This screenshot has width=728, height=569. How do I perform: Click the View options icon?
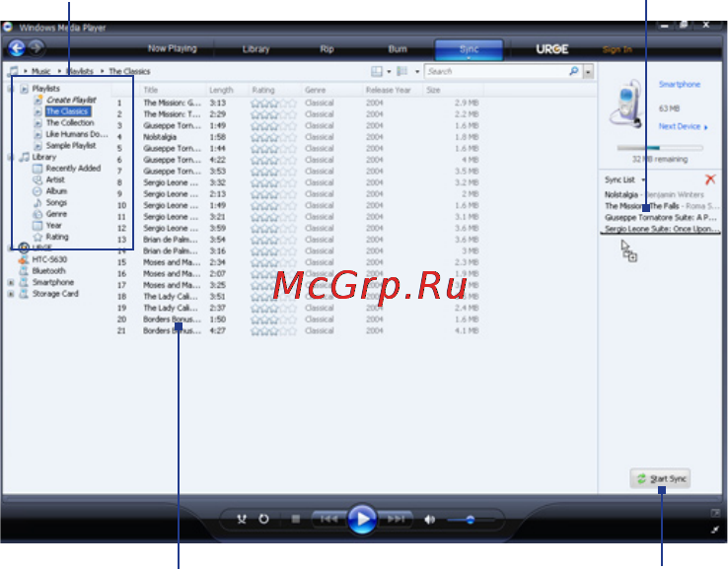tap(402, 71)
